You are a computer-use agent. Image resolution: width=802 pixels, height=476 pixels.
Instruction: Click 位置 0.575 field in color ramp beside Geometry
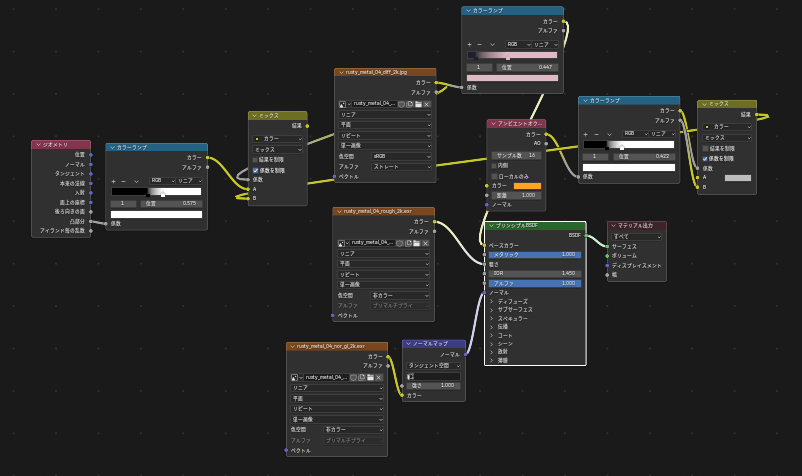(x=171, y=203)
